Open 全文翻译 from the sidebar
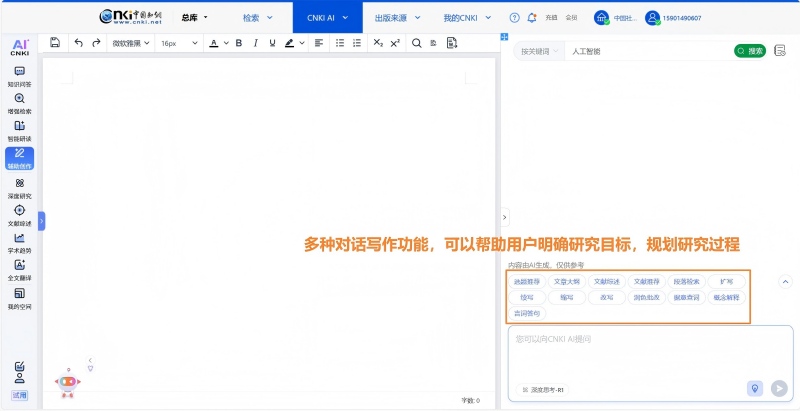The width and height of the screenshot is (800, 411). [19, 270]
